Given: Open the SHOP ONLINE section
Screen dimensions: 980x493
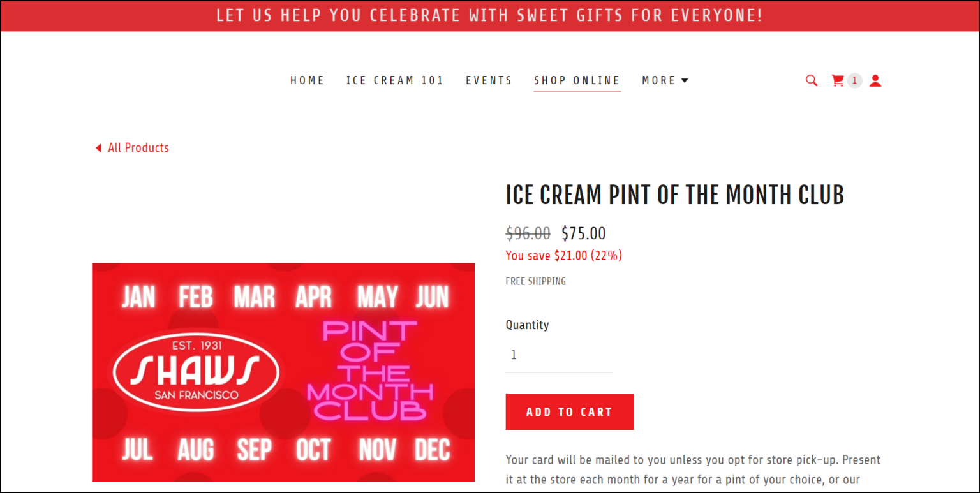Looking at the screenshot, I should 577,80.
